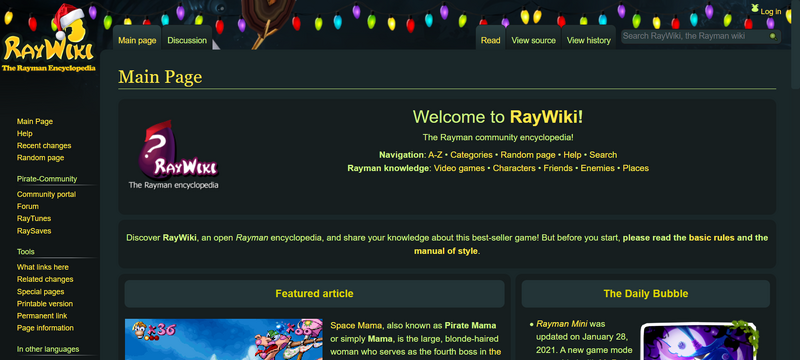800x360 pixels.
Task: Open the Discussion tab
Action: (x=187, y=40)
